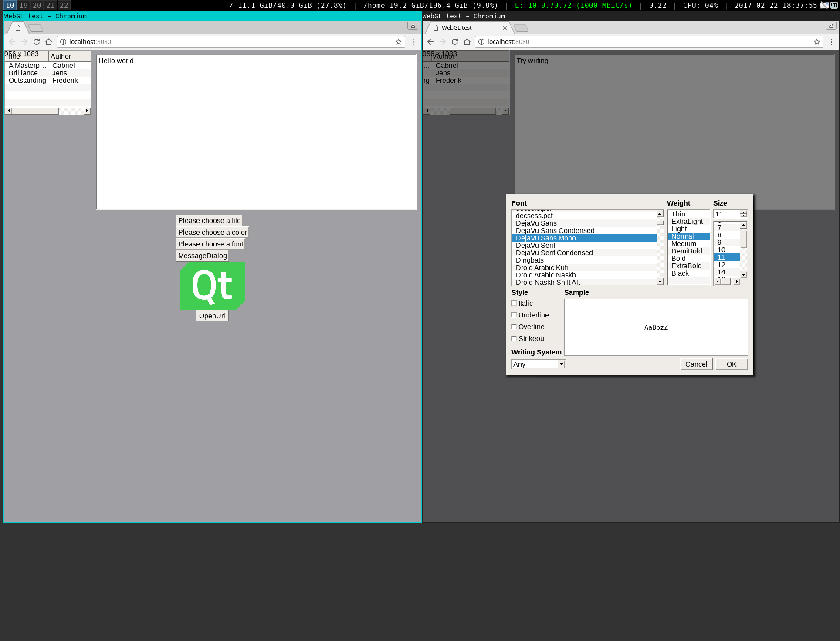Viewport: 840px width, 641px height.
Task: Check the Underline style option
Action: coord(514,315)
